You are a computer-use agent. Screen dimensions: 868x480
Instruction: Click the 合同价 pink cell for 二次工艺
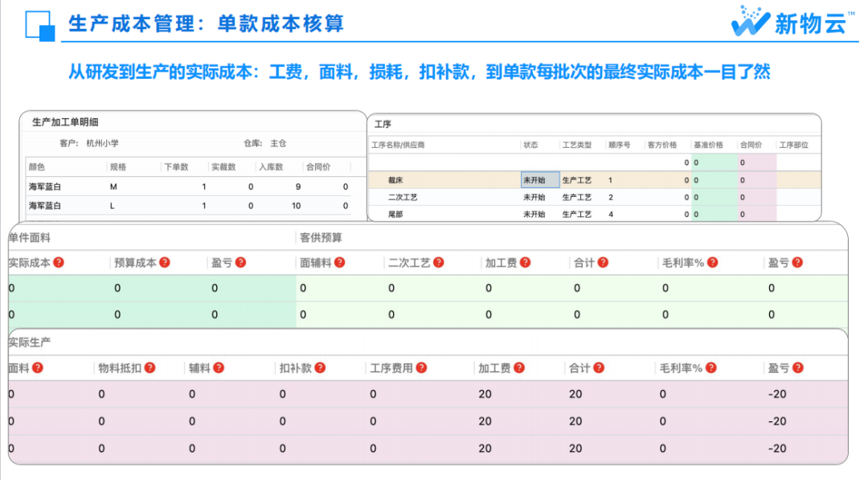[x=755, y=197]
